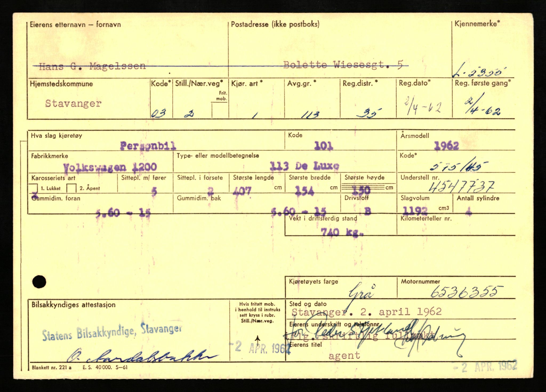546x392 pixels.
Task: Click the label 'Postadresse (ikke postboks)'
Action: [x=275, y=25]
